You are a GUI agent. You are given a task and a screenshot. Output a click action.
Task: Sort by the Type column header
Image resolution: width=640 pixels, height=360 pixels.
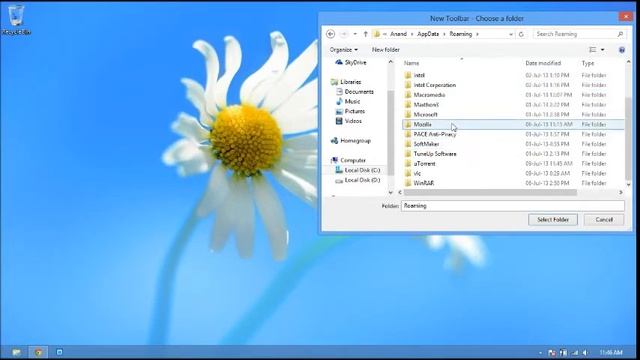click(588, 63)
